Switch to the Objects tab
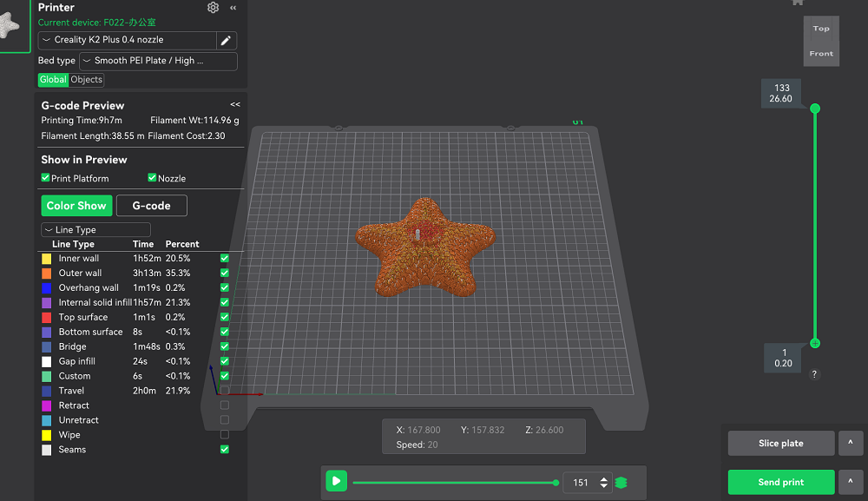Viewport: 868px width, 501px height. [x=87, y=80]
